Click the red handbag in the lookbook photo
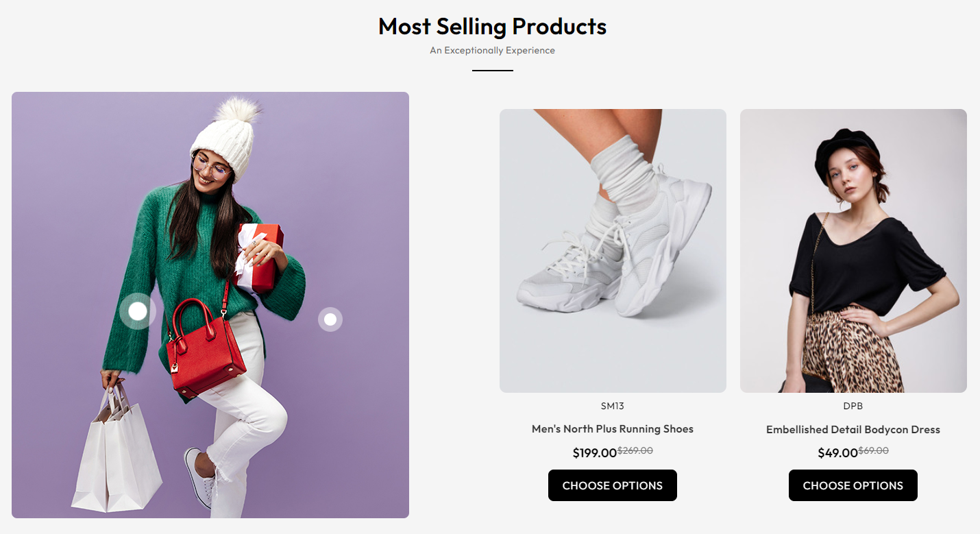Screen dimensions: 980x534 click(203, 350)
